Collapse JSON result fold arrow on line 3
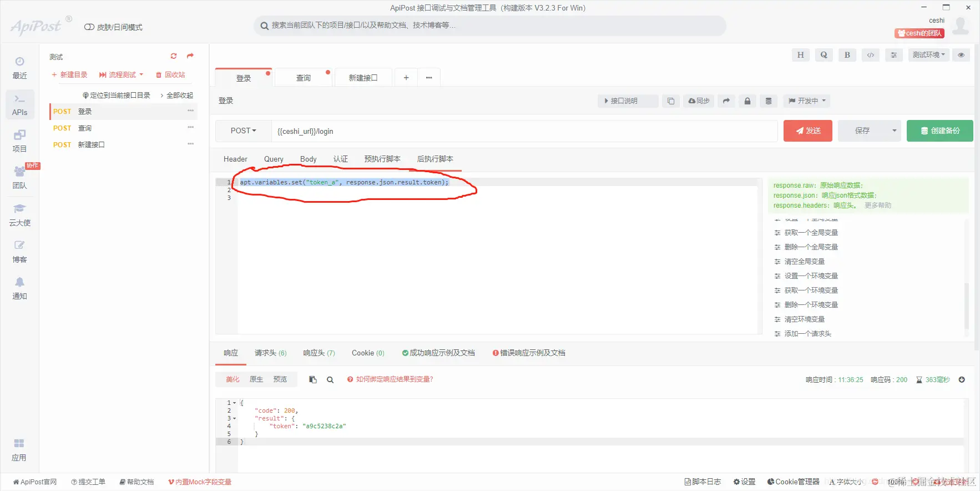This screenshot has height=491, width=980. [235, 419]
